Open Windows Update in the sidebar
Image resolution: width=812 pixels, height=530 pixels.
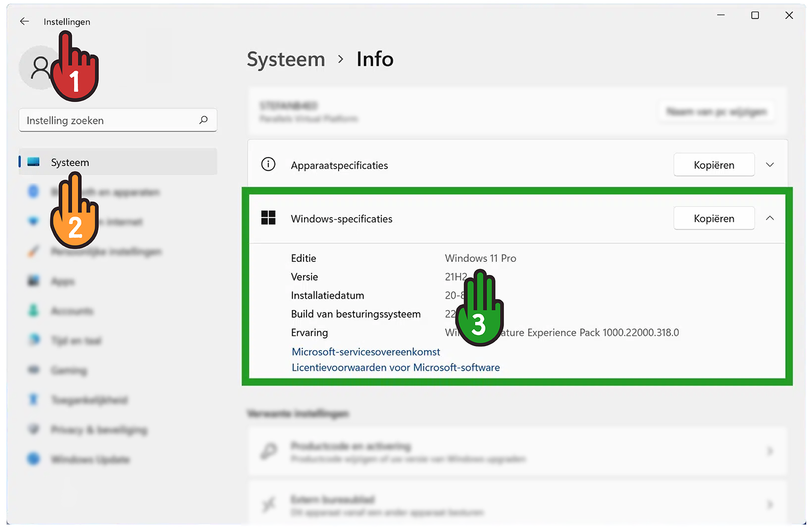pyautogui.click(x=90, y=459)
